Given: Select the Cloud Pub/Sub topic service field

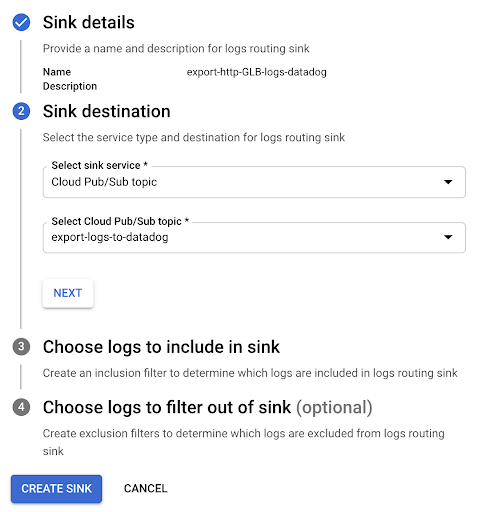Looking at the screenshot, I should coord(254,182).
